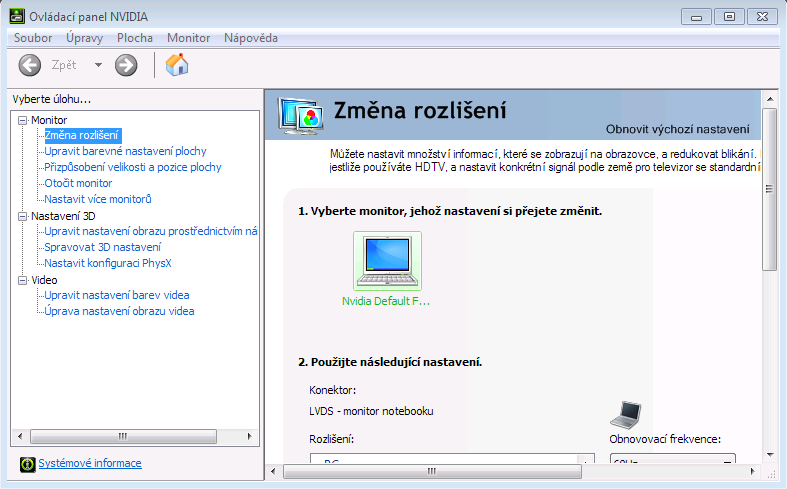
Task: Select the Nvidia Default Flat Panel monitor
Action: pos(387,261)
